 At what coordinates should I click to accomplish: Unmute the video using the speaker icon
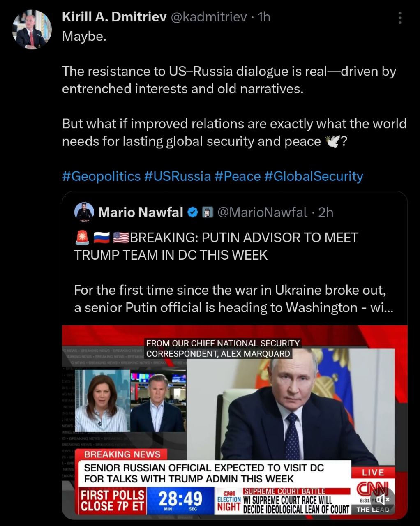tap(383, 500)
